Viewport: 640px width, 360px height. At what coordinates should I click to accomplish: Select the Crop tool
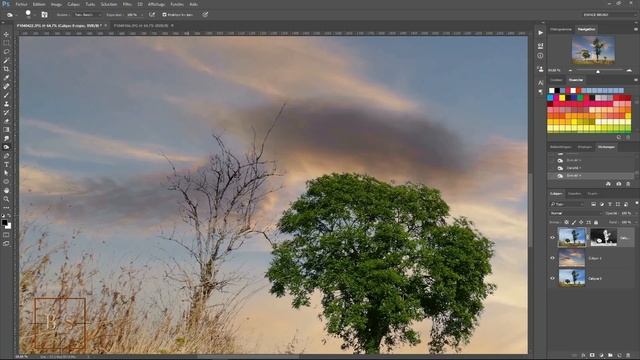tap(6, 69)
